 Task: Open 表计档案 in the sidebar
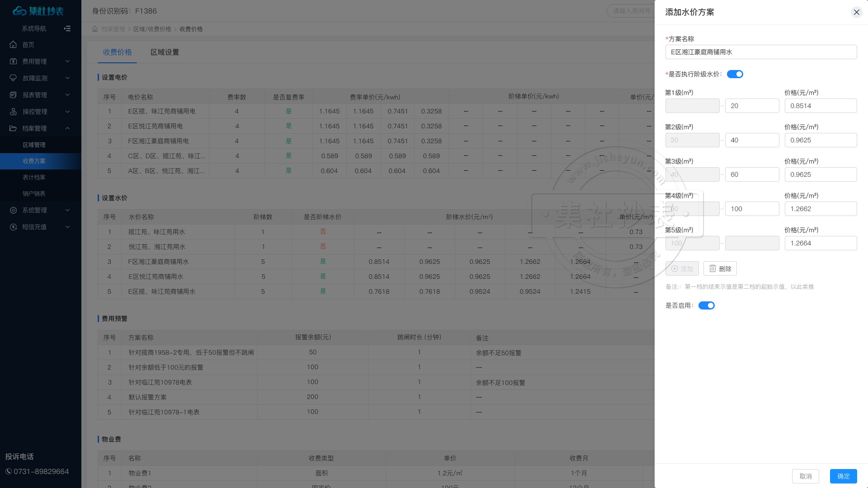(34, 177)
